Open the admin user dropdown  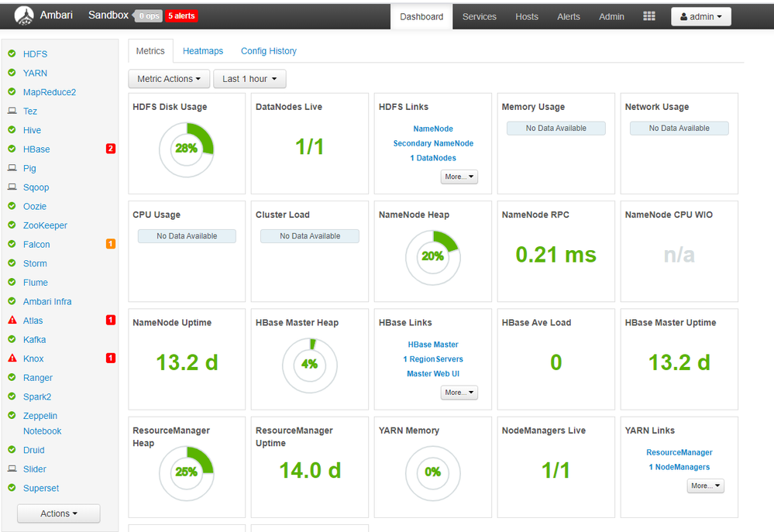point(701,17)
